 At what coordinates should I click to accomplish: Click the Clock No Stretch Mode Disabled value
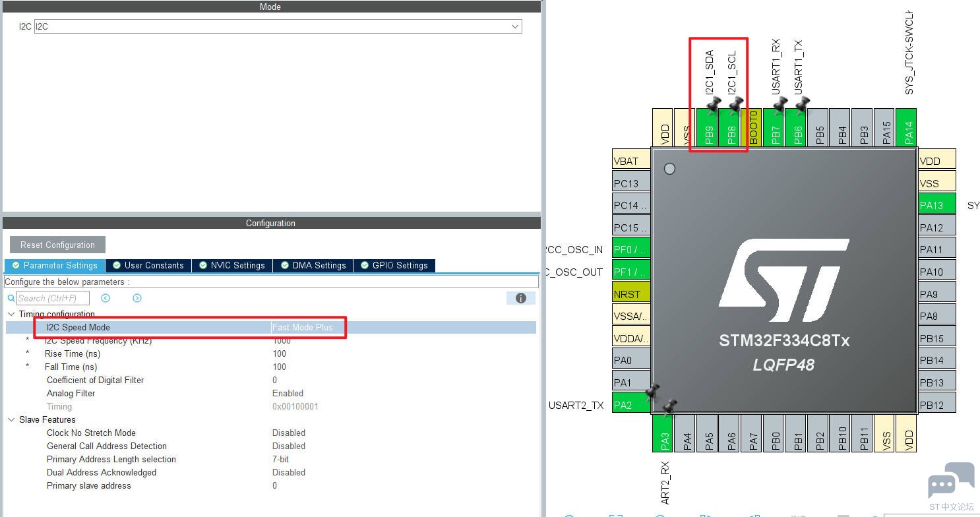(288, 433)
